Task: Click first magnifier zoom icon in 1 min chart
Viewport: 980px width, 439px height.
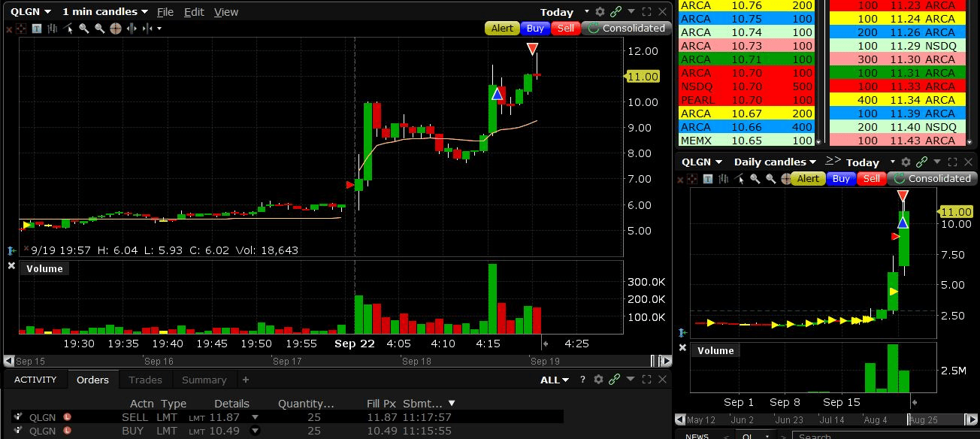Action: pyautogui.click(x=84, y=29)
